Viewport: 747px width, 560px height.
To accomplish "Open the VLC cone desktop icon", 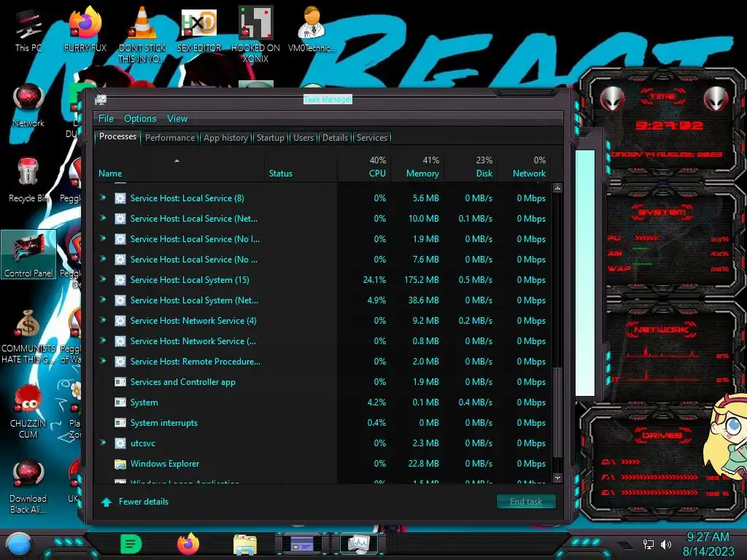I will pos(142,34).
